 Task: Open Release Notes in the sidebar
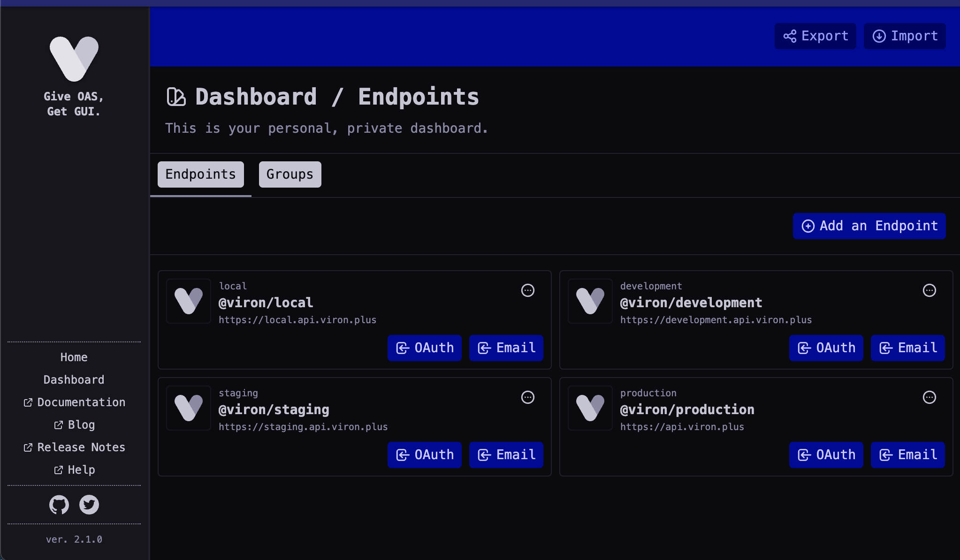74,447
